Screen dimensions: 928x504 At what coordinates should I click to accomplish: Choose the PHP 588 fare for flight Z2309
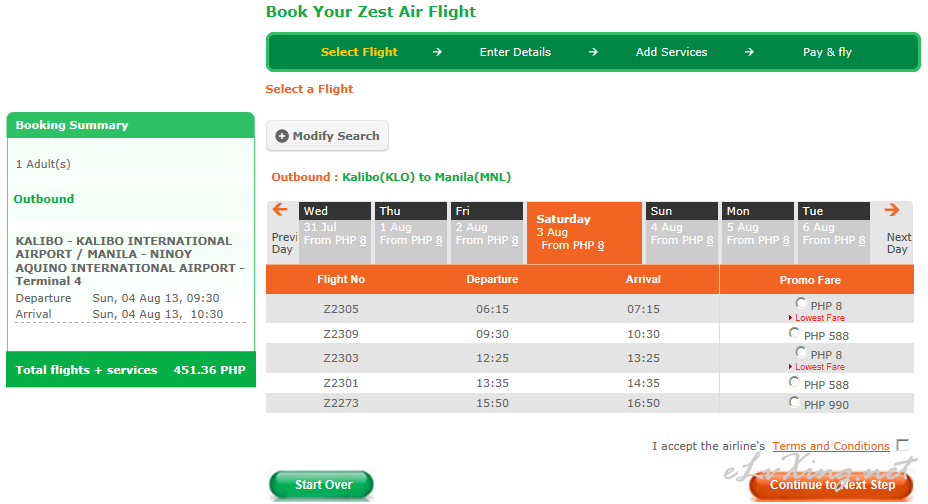[794, 333]
